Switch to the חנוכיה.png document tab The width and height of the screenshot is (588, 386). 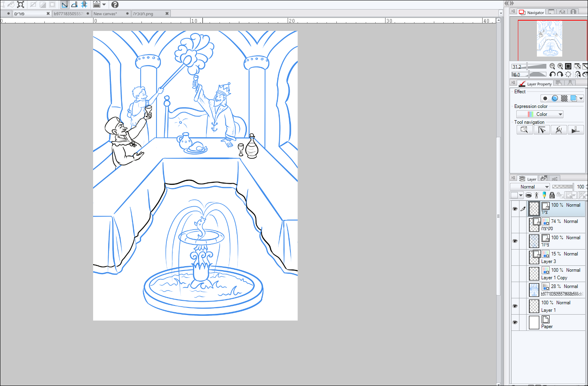[x=143, y=13]
